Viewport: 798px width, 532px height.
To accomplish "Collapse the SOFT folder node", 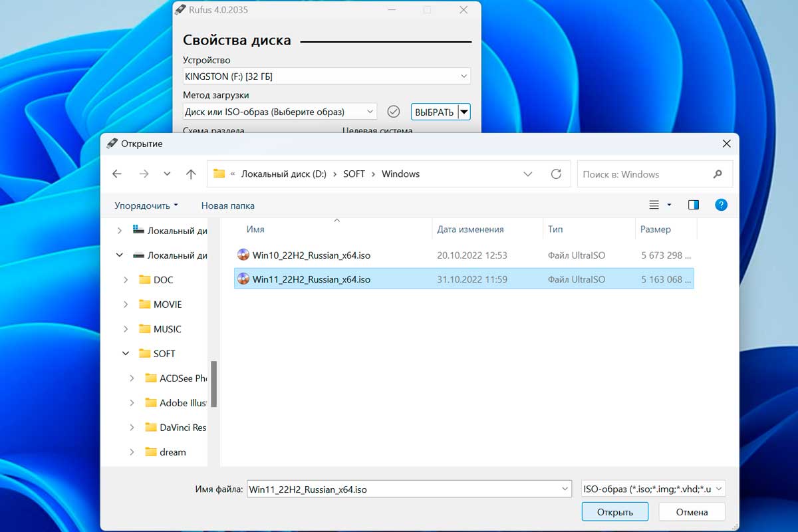I will click(x=126, y=354).
